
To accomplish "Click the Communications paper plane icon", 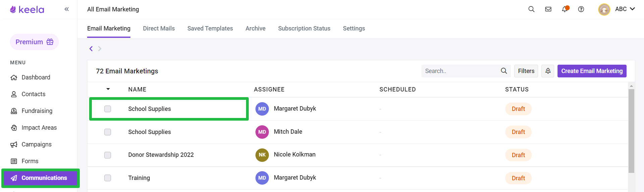I will pyautogui.click(x=14, y=178).
